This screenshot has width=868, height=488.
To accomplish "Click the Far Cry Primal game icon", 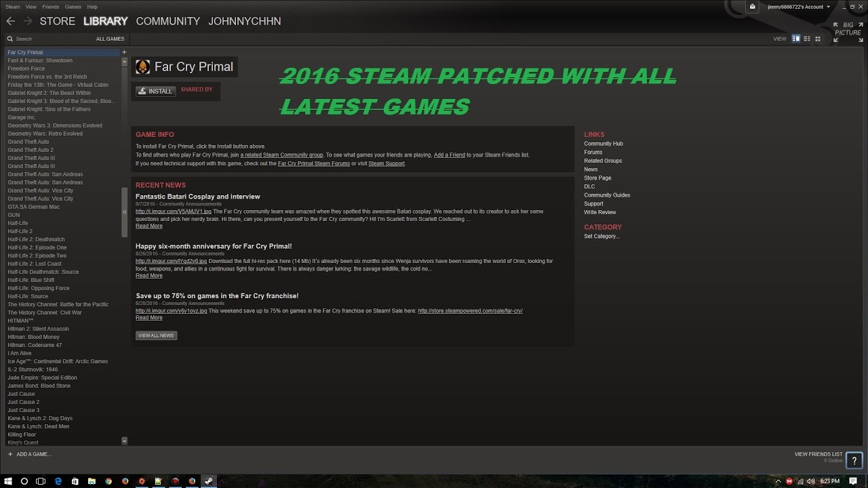I will pyautogui.click(x=143, y=66).
